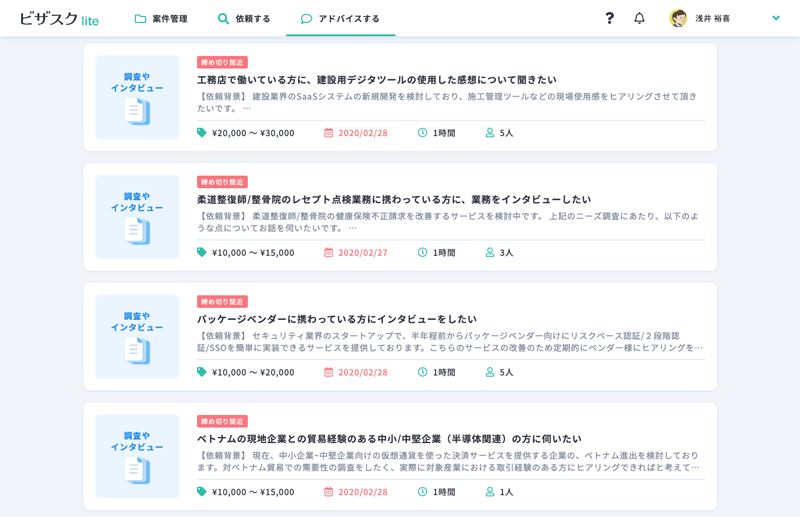
Task: Click the 1人 headcount text
Action: [506, 492]
